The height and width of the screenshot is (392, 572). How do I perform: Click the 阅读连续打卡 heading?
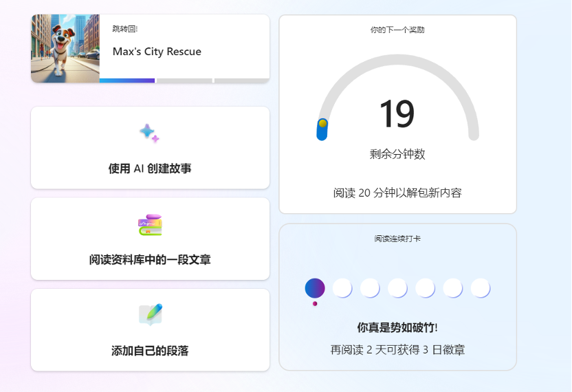tap(397, 239)
